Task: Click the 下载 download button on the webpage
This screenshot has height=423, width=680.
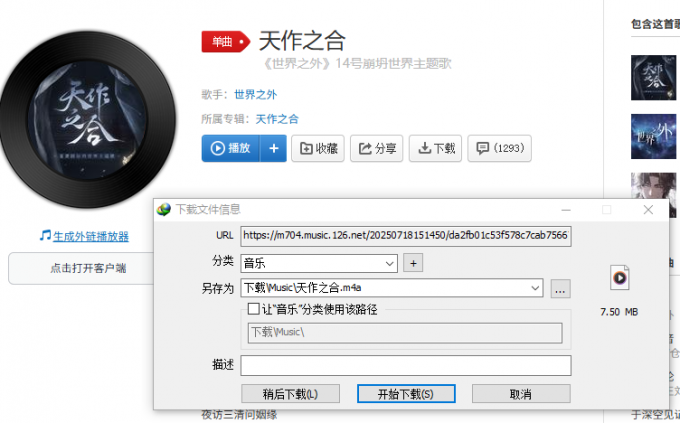Action: (x=435, y=148)
